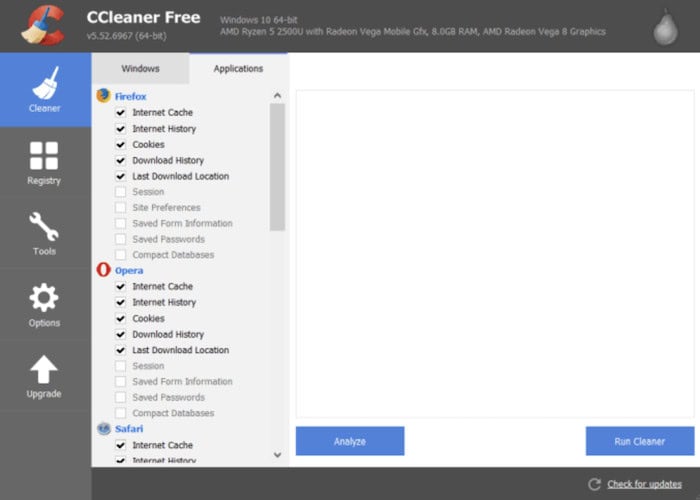Enable Opera Session checkbox

[121, 366]
